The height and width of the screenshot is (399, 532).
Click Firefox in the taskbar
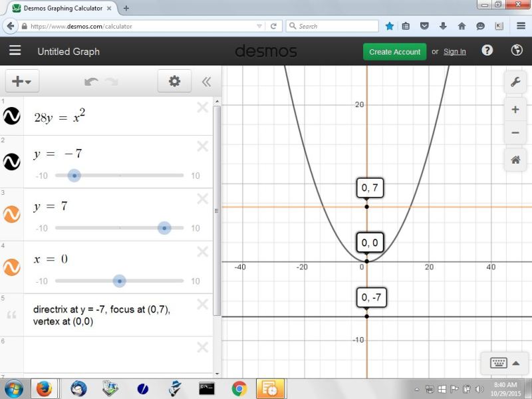coord(44,389)
